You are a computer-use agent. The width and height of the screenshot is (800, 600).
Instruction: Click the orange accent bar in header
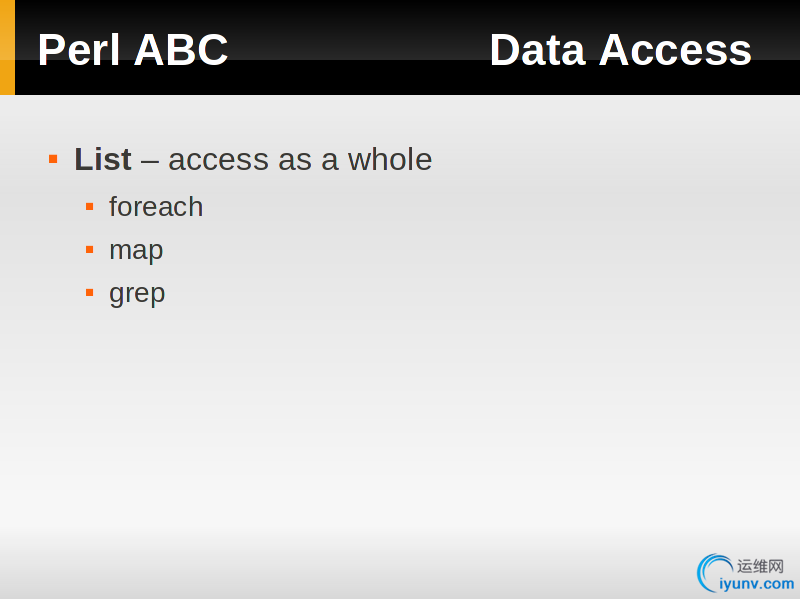[x=7, y=47]
